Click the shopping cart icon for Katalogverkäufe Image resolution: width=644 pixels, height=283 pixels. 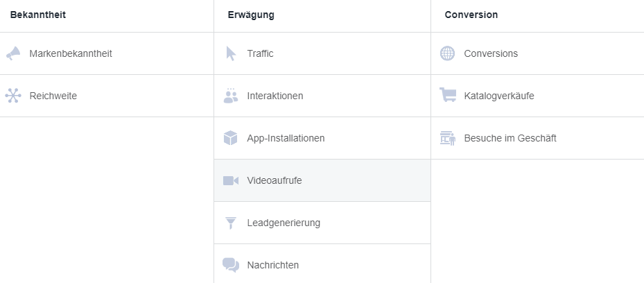tap(448, 96)
